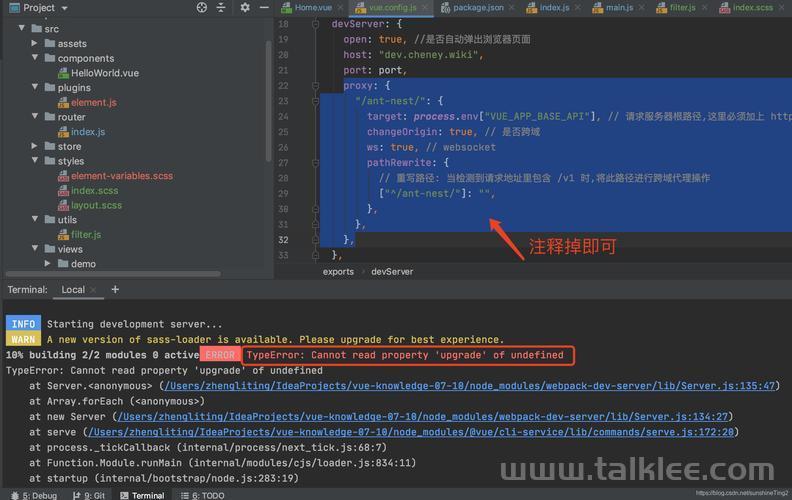Collapse the plugins folder

pos(35,87)
